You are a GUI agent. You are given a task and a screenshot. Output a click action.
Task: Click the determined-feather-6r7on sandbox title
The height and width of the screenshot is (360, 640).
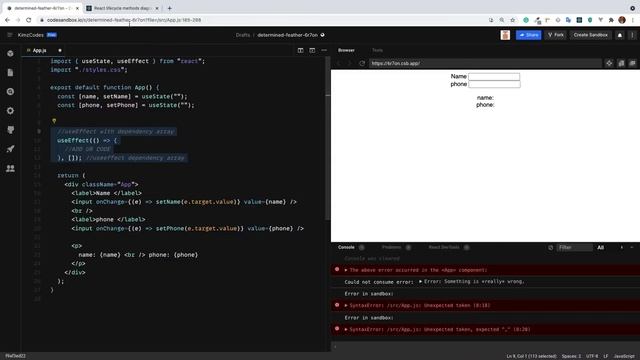287,35
